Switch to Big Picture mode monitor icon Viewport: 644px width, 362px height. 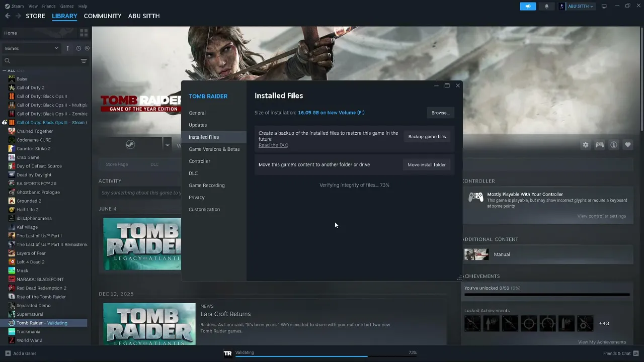pyautogui.click(x=604, y=6)
